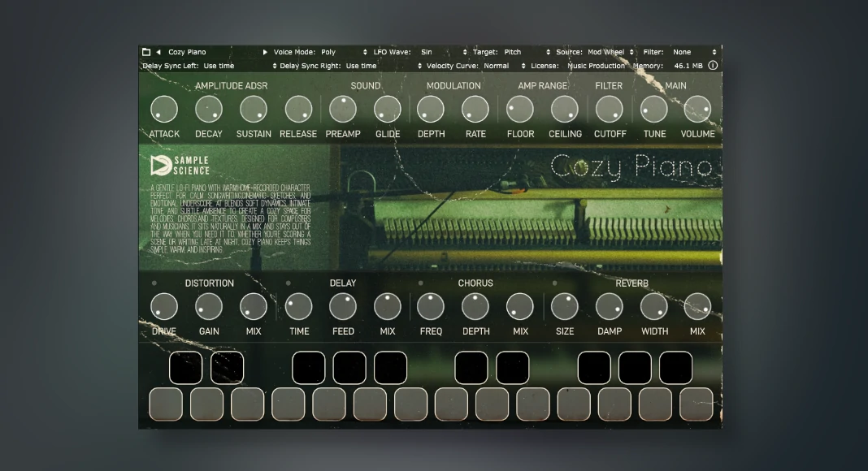Click the Chorus Mix knob
This screenshot has width=868, height=471.
[520, 306]
